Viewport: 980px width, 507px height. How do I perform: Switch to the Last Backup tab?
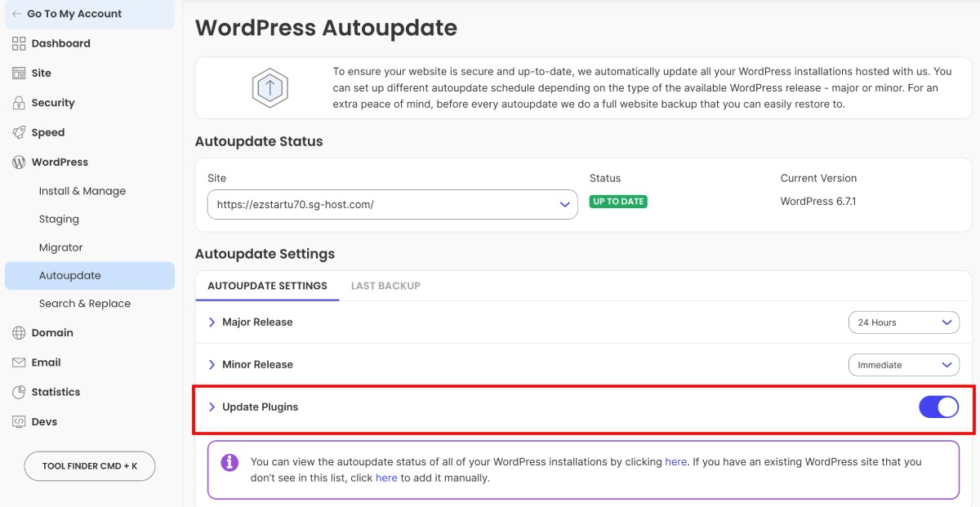pos(385,286)
